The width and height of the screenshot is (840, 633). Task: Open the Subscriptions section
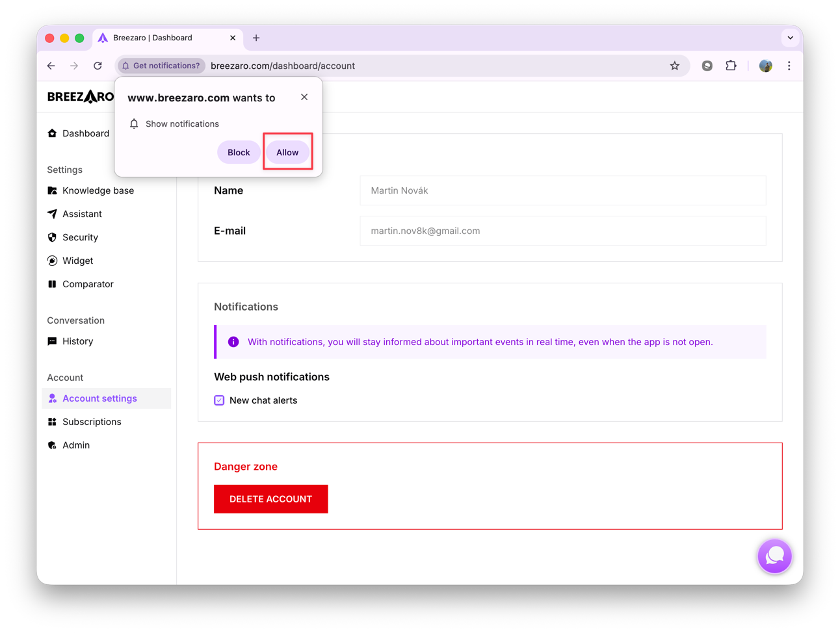click(91, 422)
